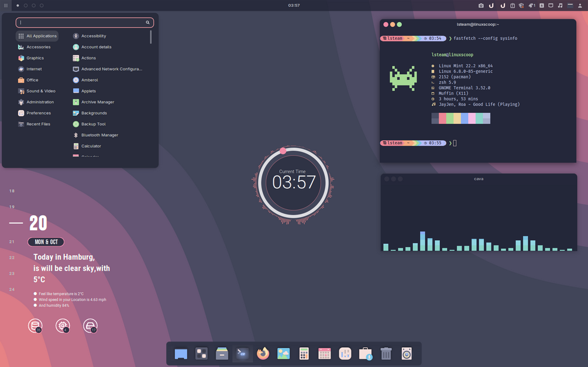This screenshot has width=588, height=367.
Task: Open Account details from the app list
Action: pos(92,47)
